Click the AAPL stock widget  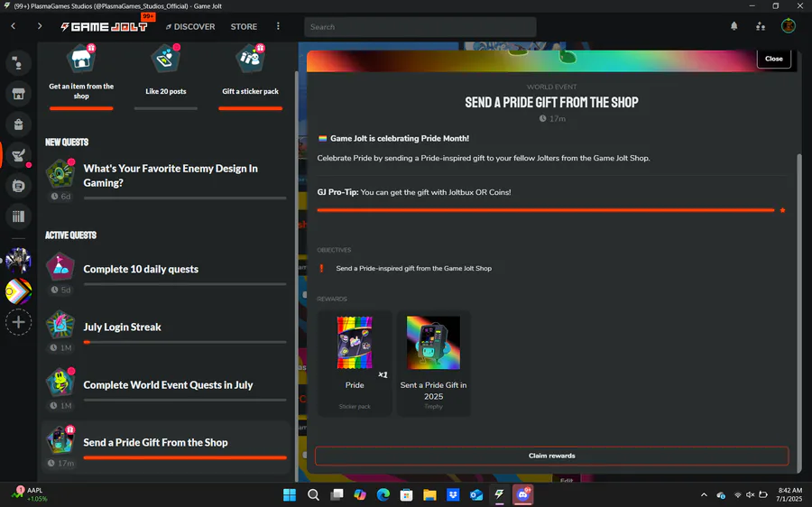pyautogui.click(x=29, y=494)
